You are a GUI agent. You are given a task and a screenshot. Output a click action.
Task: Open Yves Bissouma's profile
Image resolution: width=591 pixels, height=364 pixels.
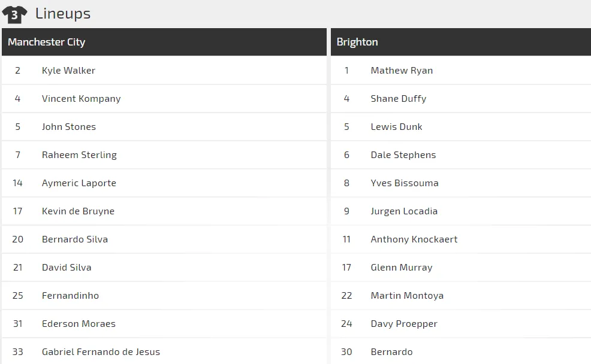point(405,183)
